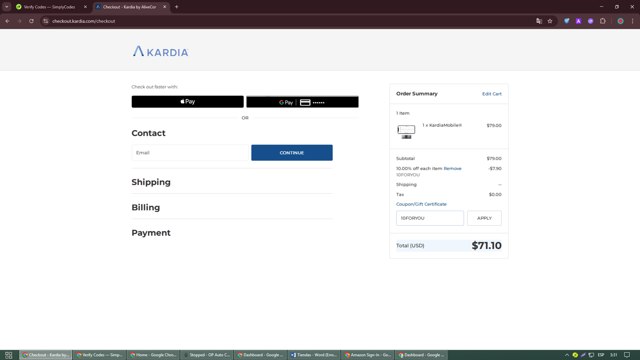The width and height of the screenshot is (640, 360).
Task: Open the Chrome profile avatar
Action: (x=620, y=21)
